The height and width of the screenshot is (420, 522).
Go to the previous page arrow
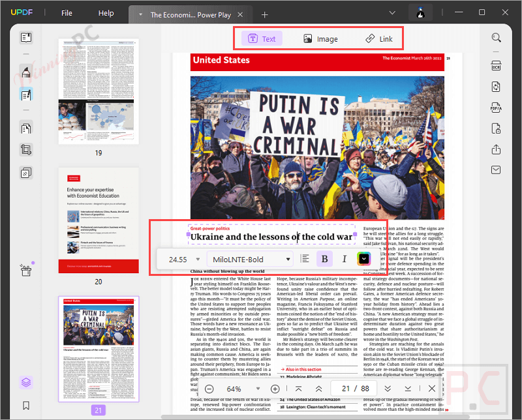[318, 389]
